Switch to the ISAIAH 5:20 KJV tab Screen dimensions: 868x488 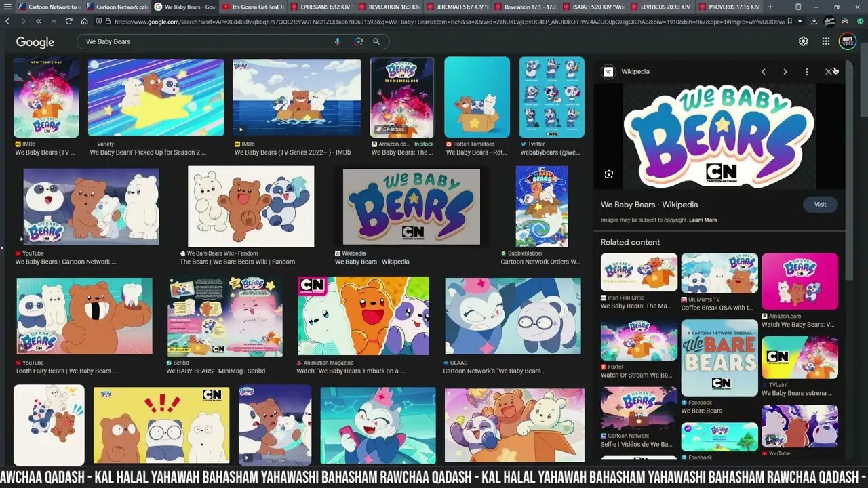point(593,7)
